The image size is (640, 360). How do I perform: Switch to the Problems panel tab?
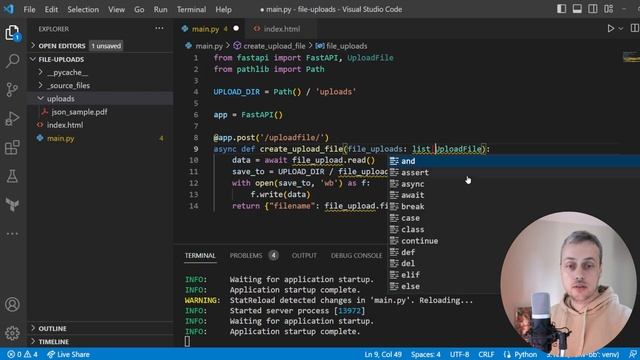(246, 256)
